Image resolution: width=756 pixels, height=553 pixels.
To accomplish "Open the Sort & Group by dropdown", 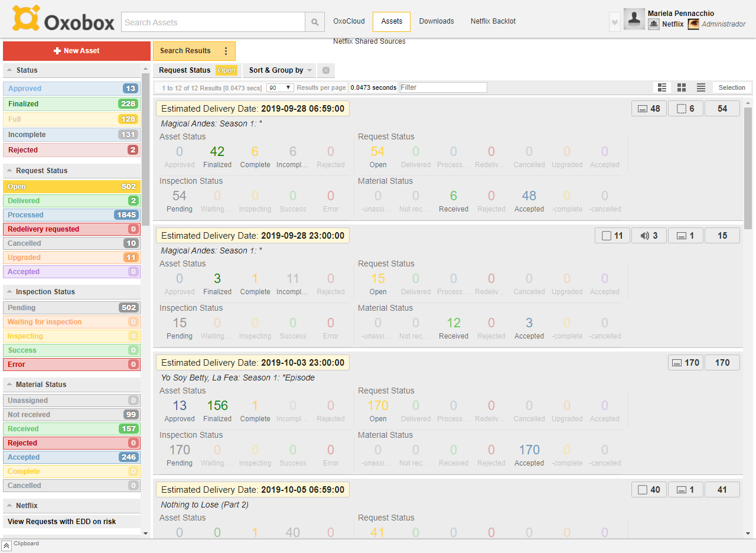I will point(279,70).
